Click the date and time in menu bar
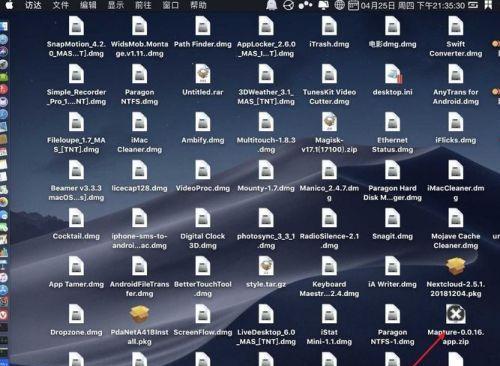 point(413,5)
